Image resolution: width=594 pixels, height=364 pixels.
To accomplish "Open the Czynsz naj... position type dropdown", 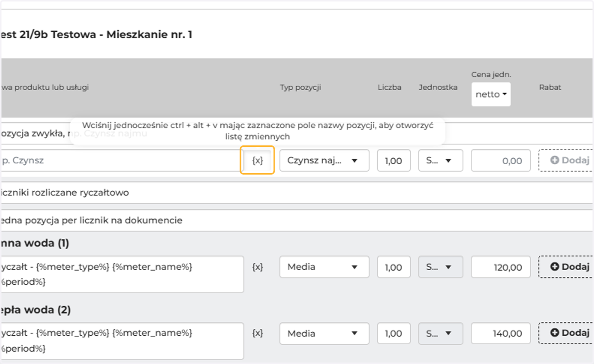I will (324, 160).
